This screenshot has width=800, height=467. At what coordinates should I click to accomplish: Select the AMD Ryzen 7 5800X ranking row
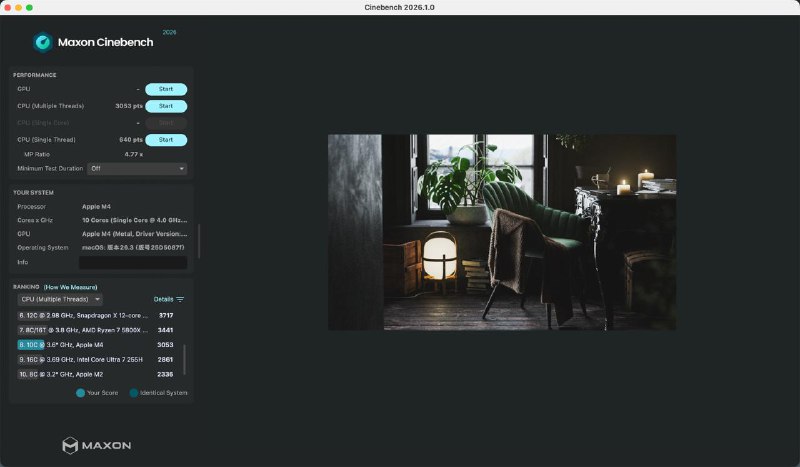click(96, 330)
